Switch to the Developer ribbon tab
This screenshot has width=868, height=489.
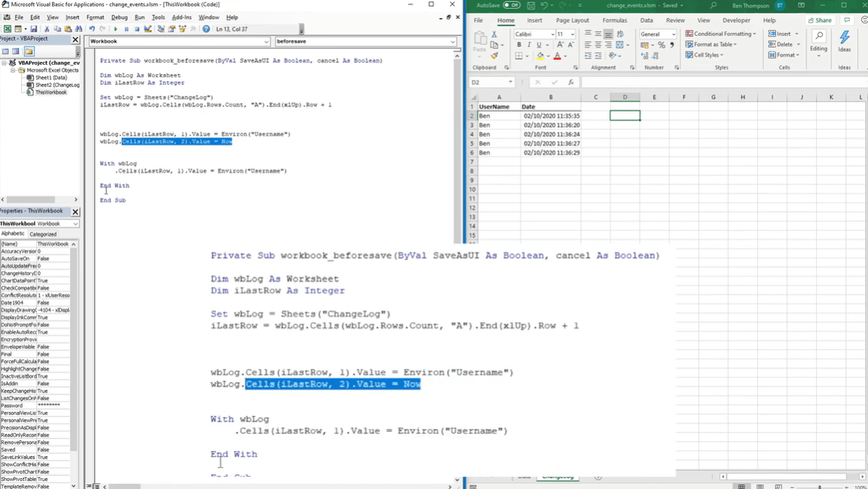click(736, 20)
